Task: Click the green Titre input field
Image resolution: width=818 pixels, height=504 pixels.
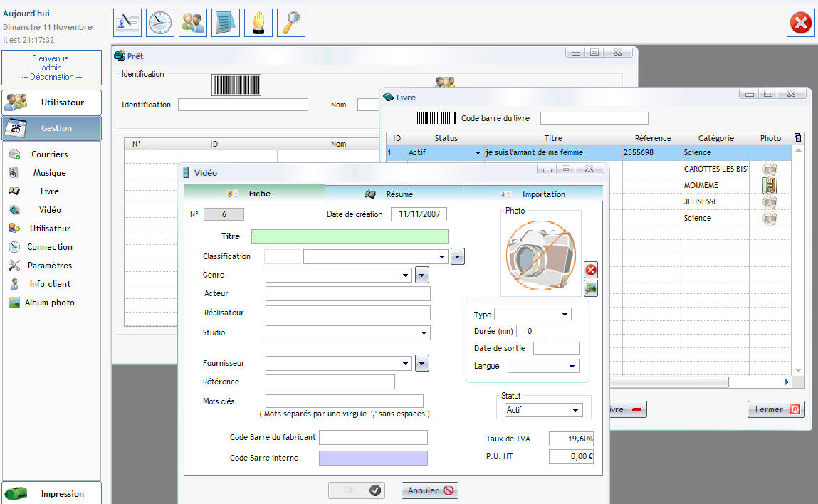Action: click(x=350, y=237)
